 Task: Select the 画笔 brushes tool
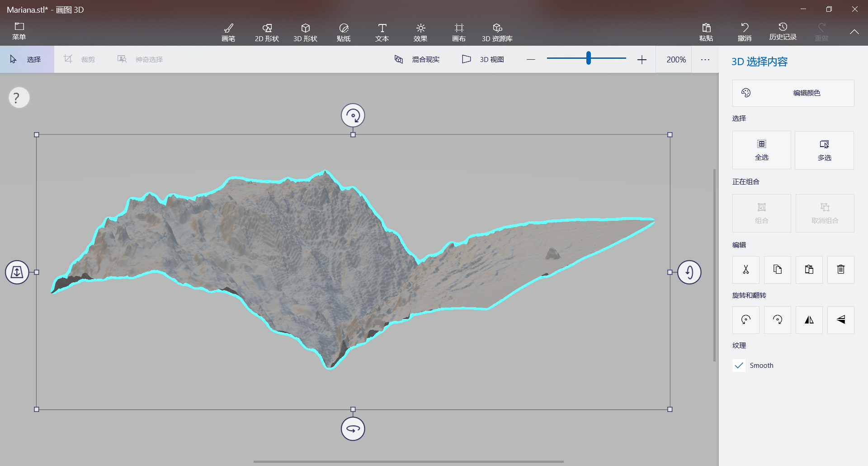pyautogui.click(x=228, y=32)
